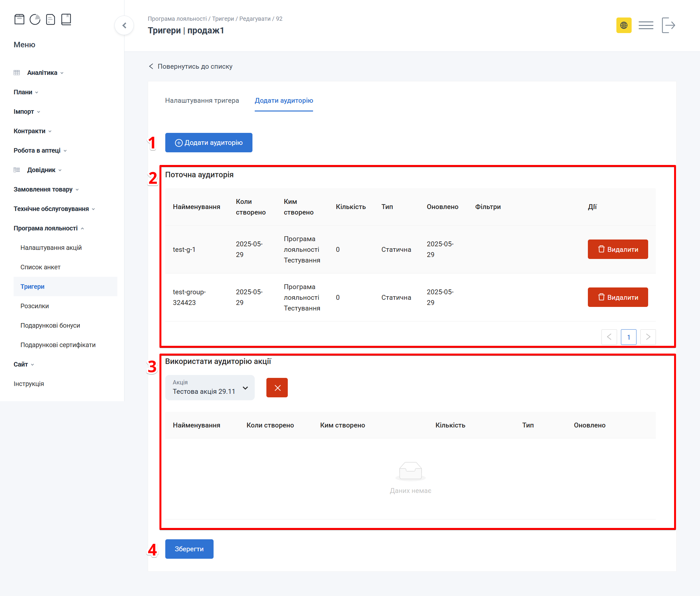Viewport: 700px width, 596px height.
Task: Click the archive box icon in sidebar header
Action: pos(19,19)
